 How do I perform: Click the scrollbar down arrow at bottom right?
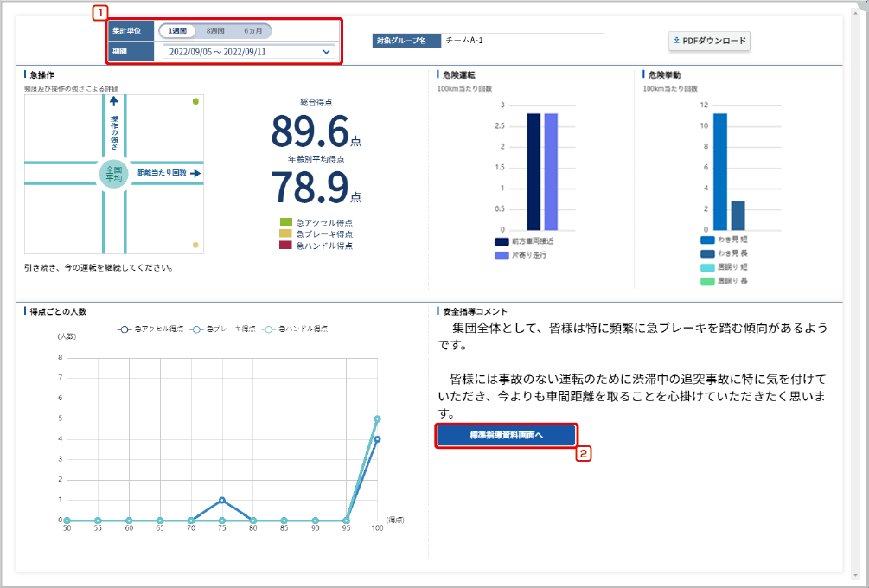pyautogui.click(x=855, y=574)
